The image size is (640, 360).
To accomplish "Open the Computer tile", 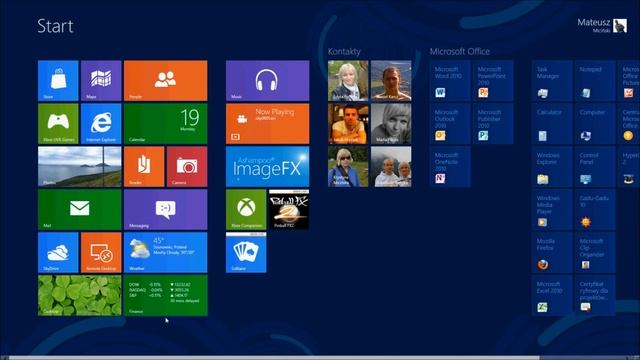I will click(x=595, y=124).
